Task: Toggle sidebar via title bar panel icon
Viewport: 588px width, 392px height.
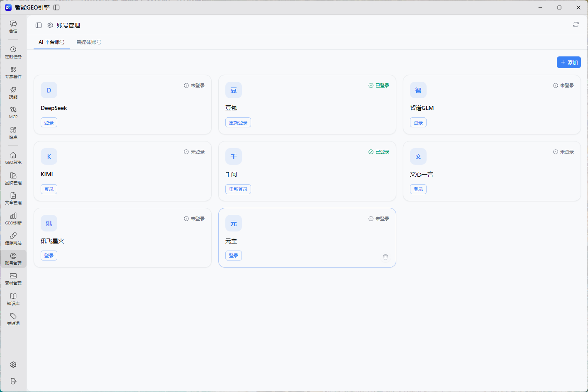Action: click(56, 7)
